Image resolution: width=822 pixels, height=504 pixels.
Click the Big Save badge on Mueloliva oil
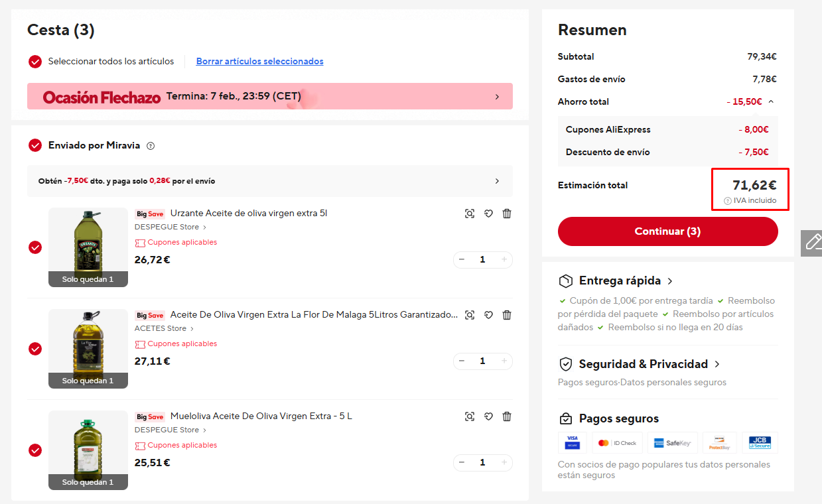150,416
